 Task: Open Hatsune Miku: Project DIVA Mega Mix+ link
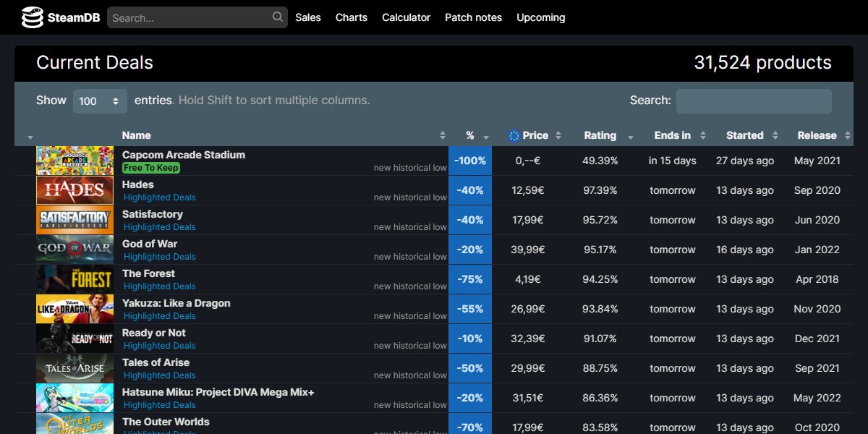(218, 392)
